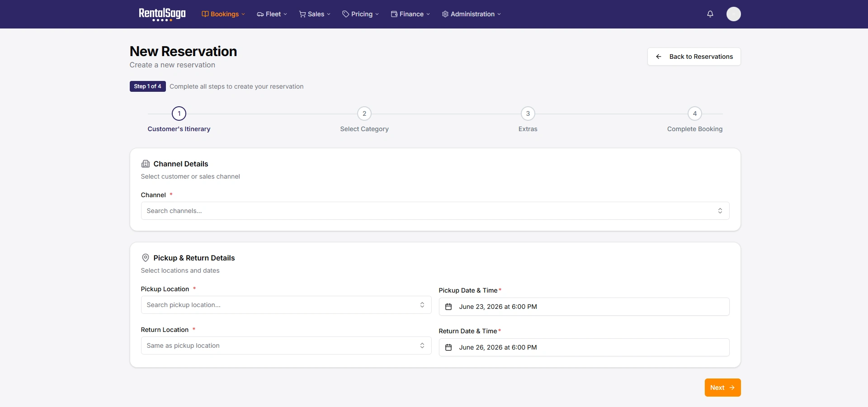Click the Next button

click(x=722, y=388)
